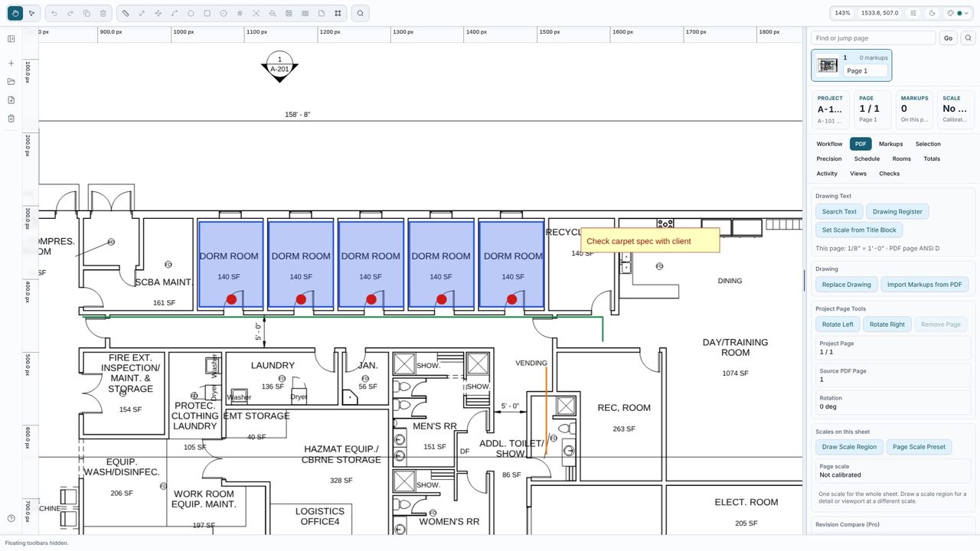980x551 pixels.
Task: Select the arrow pointer tool
Action: point(31,13)
